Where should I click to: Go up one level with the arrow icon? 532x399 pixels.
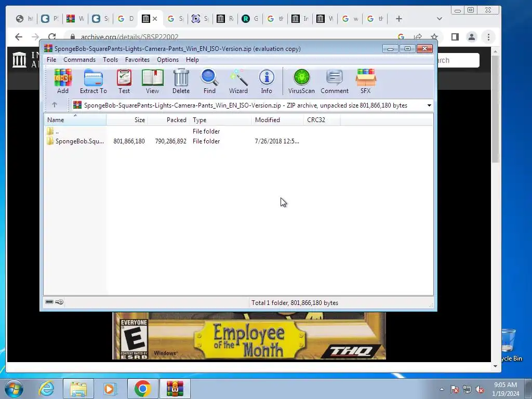(55, 105)
